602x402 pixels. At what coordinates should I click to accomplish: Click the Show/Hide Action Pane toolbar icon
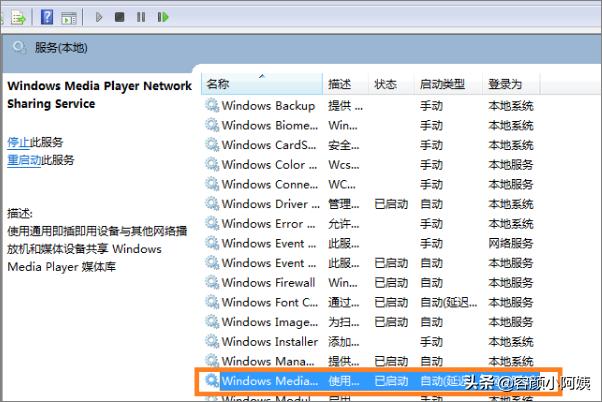tap(69, 18)
